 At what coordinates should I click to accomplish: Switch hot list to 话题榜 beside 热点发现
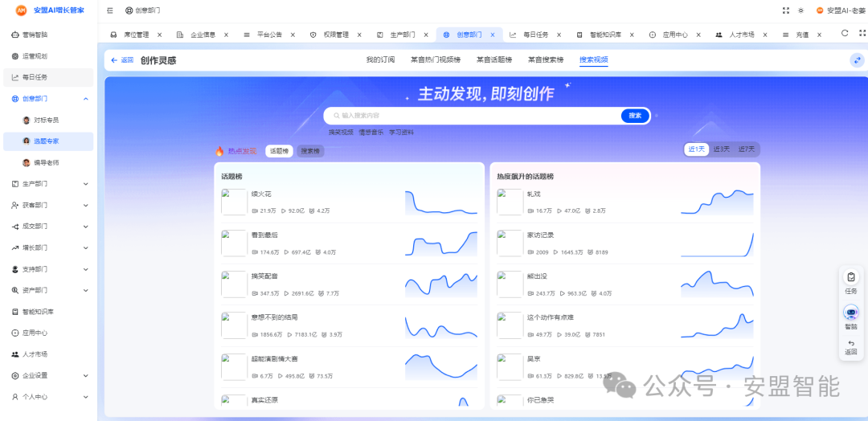tap(279, 151)
